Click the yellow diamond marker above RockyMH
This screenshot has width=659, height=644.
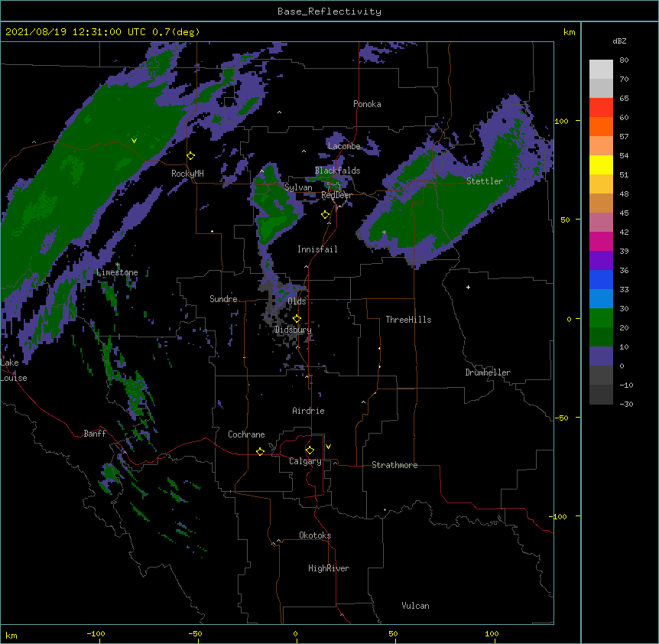click(x=191, y=156)
